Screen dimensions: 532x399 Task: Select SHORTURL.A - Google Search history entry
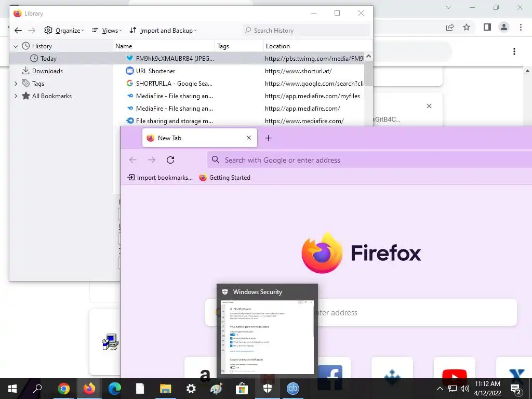click(238, 84)
